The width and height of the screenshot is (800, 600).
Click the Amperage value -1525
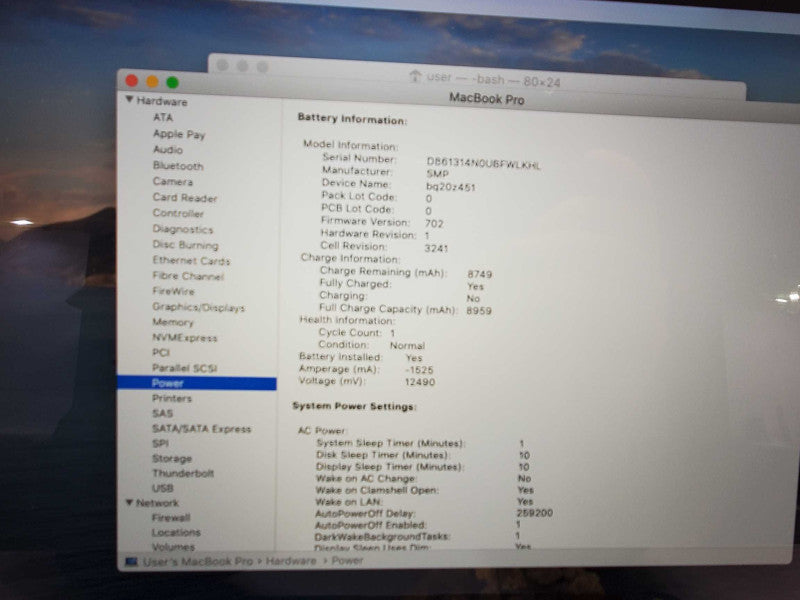tap(419, 370)
